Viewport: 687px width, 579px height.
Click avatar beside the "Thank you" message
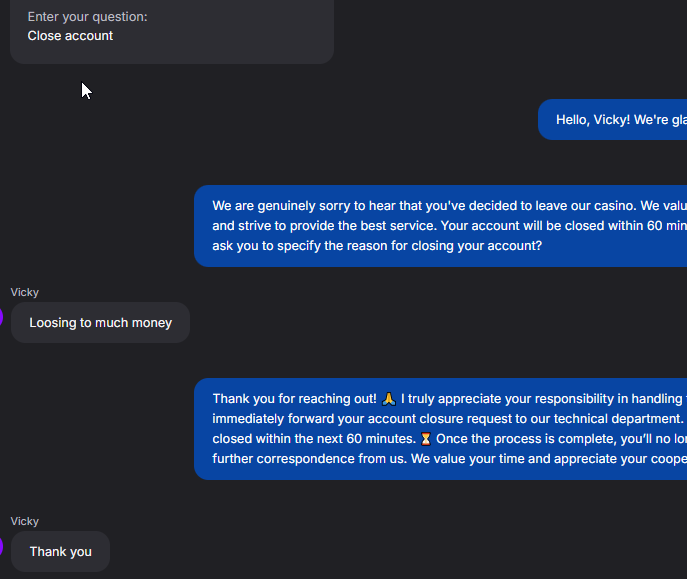click(2, 548)
